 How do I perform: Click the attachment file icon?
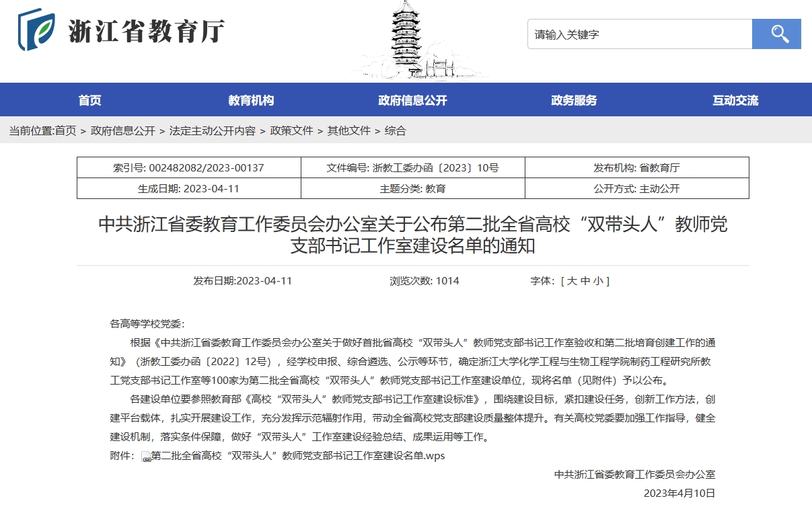click(x=146, y=457)
